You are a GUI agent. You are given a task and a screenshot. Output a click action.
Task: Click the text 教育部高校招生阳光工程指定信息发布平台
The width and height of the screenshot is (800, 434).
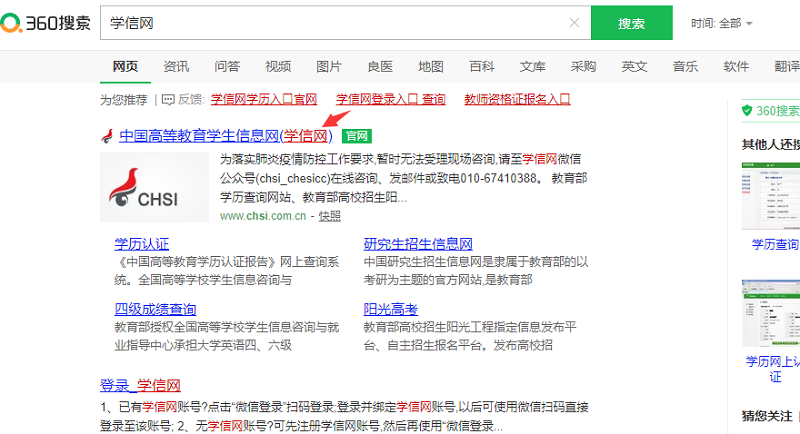[469, 337]
